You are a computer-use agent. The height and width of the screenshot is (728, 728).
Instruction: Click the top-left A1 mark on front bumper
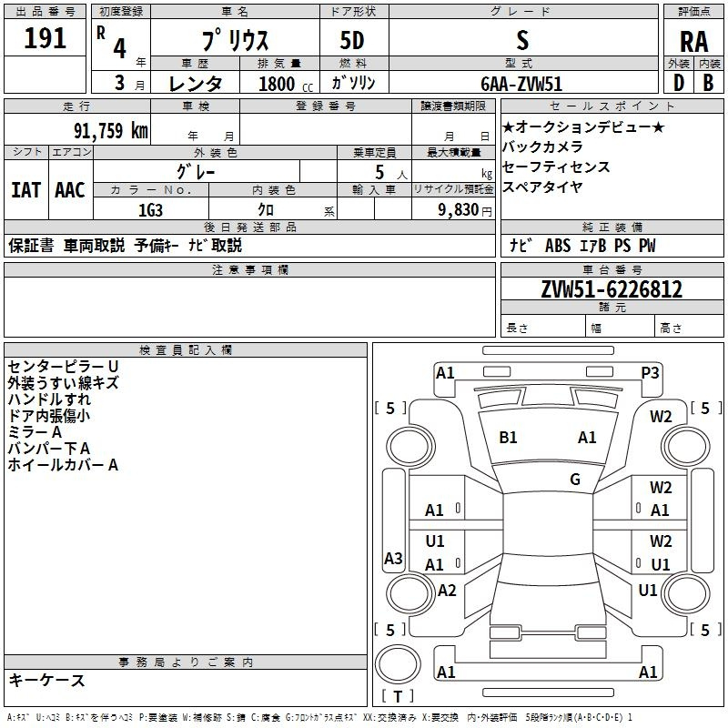pyautogui.click(x=445, y=372)
